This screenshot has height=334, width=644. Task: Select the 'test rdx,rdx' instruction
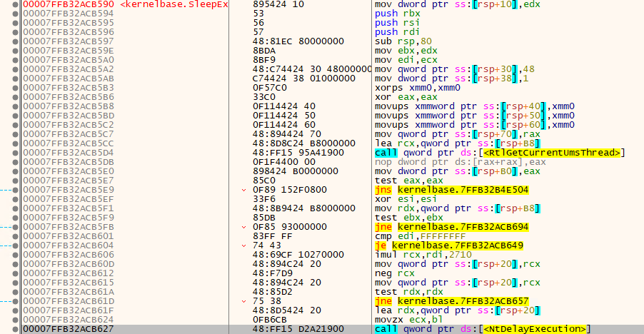[409, 292]
